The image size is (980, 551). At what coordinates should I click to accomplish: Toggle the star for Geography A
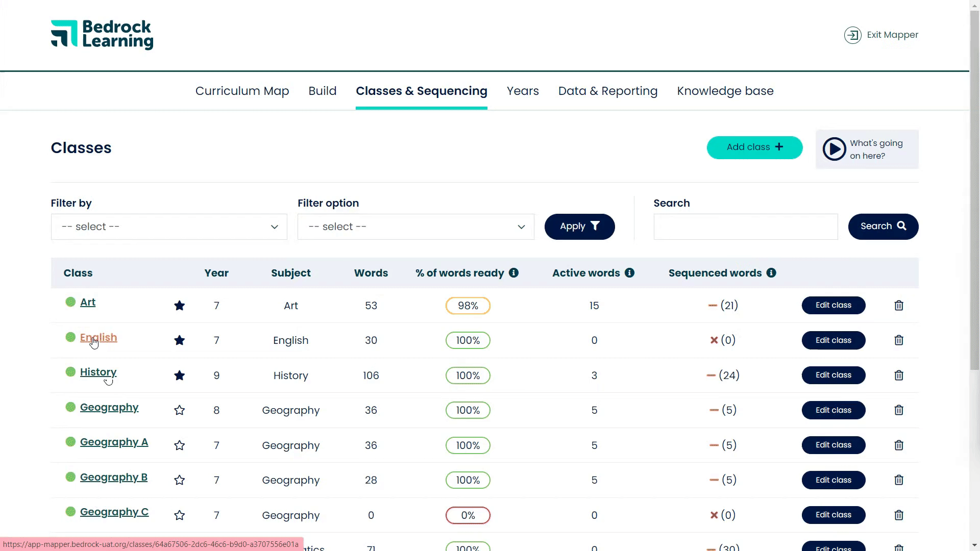(x=179, y=445)
